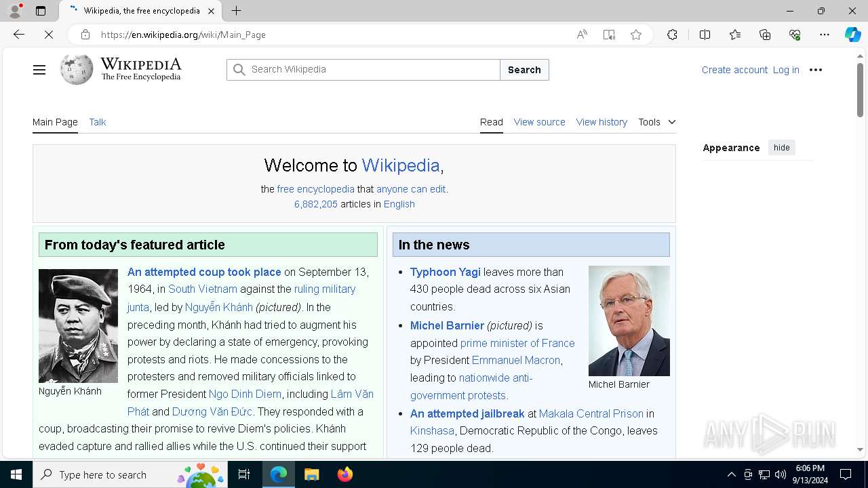Open the three-dot personal tools menu
The width and height of the screenshot is (868, 488).
coord(816,70)
